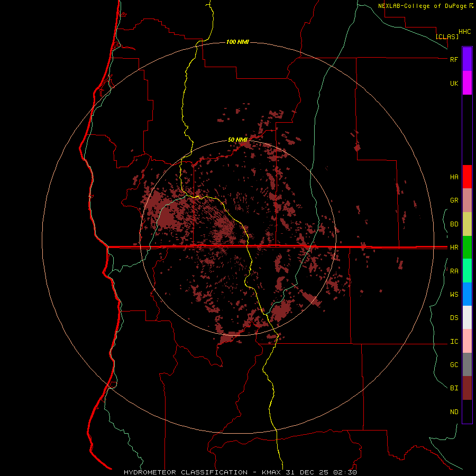Click the "UK" legend label
The height and width of the screenshot is (476, 476).
pos(454,84)
